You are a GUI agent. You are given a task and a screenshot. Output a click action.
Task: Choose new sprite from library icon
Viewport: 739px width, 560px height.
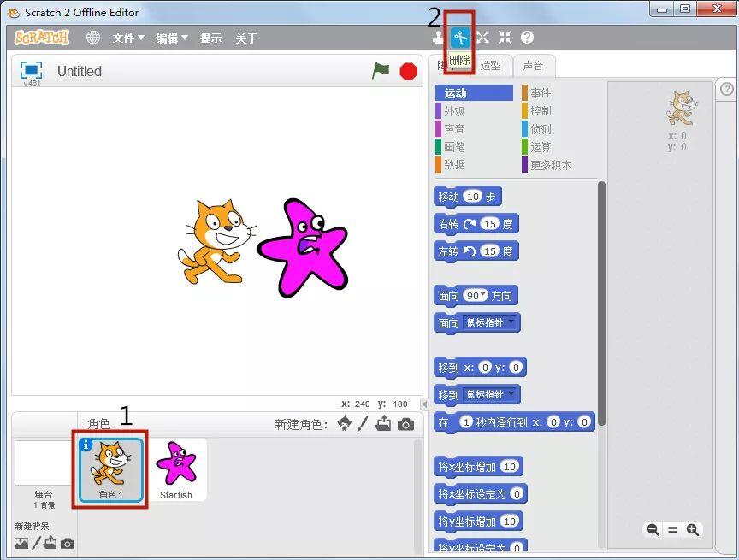[345, 423]
